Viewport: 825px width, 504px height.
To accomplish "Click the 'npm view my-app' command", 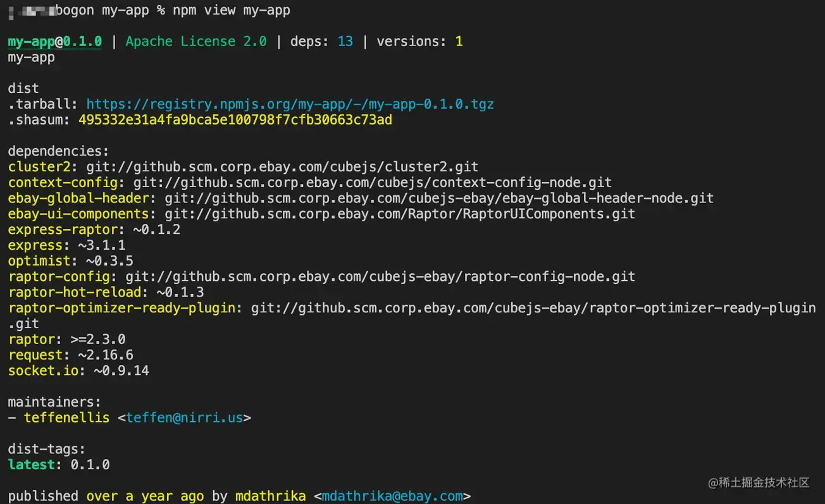I will click(232, 11).
